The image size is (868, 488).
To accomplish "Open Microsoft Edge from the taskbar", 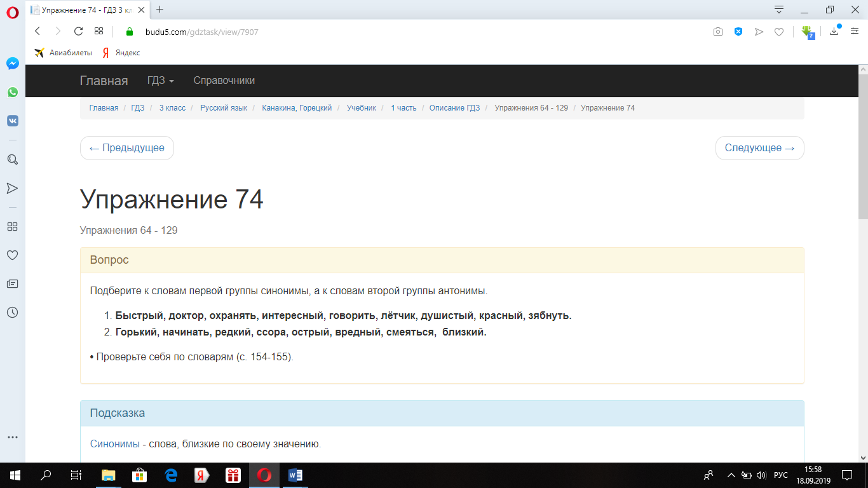I will coord(170,475).
